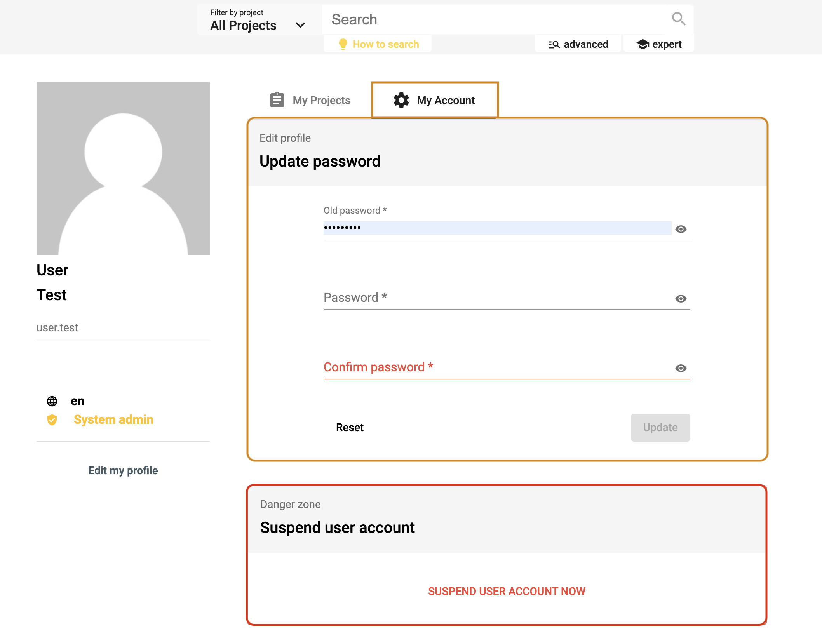
Task: Click the globe language icon
Action: [x=52, y=401]
